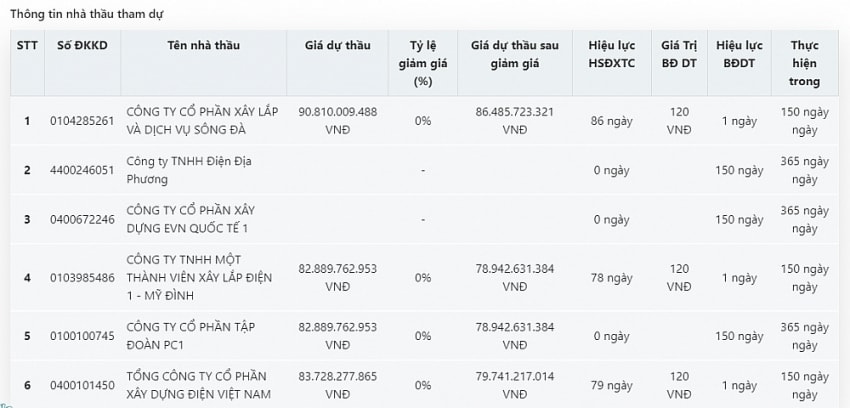Select Công ty TNHH Điện Địa Phương
Screen dimensions: 850x408
(x=189, y=170)
